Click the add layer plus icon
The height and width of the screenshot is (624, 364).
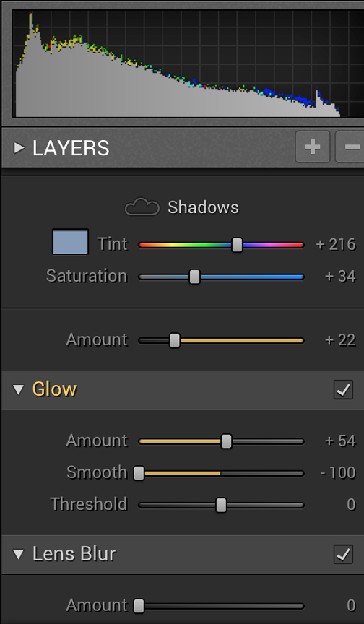[312, 147]
